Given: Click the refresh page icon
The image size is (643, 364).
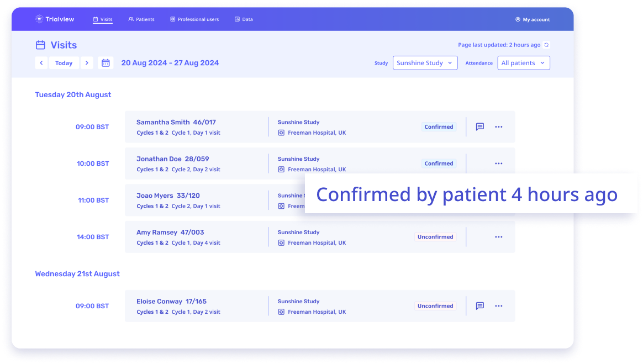Looking at the screenshot, I should [x=546, y=45].
